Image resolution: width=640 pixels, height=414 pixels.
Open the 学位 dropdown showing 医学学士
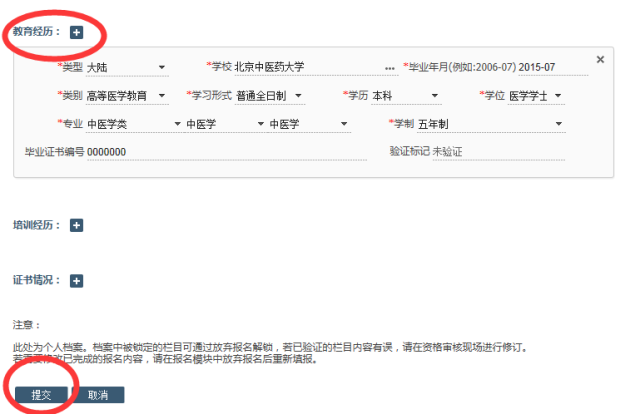536,96
